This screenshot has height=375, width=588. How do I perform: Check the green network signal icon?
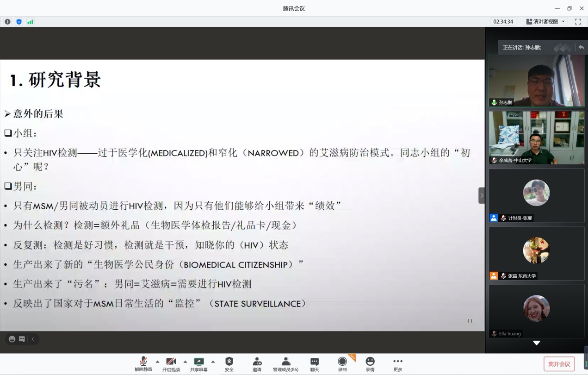(30, 22)
